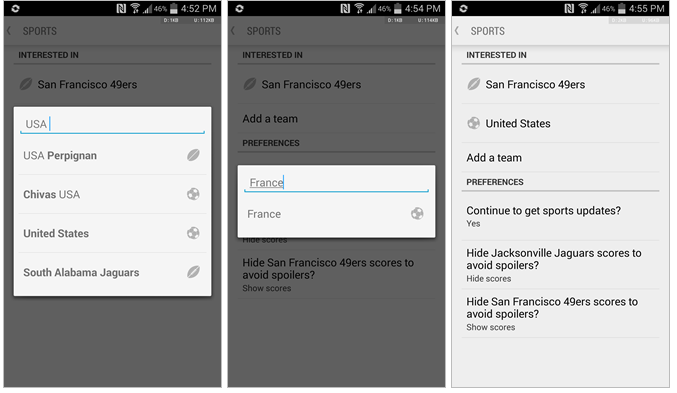
Task: Tap SPORTS title in left screen
Action: pyautogui.click(x=40, y=31)
